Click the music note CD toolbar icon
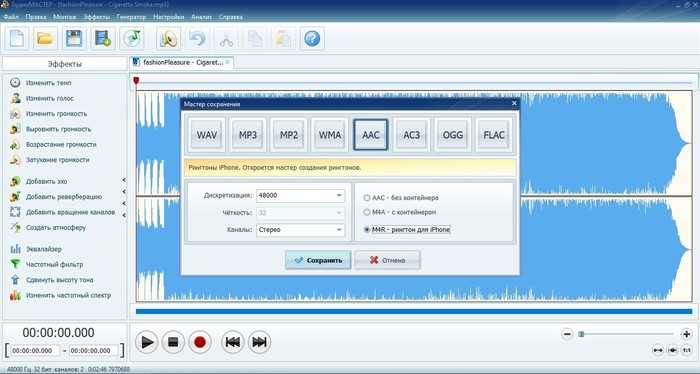The image size is (700, 374). (x=132, y=38)
